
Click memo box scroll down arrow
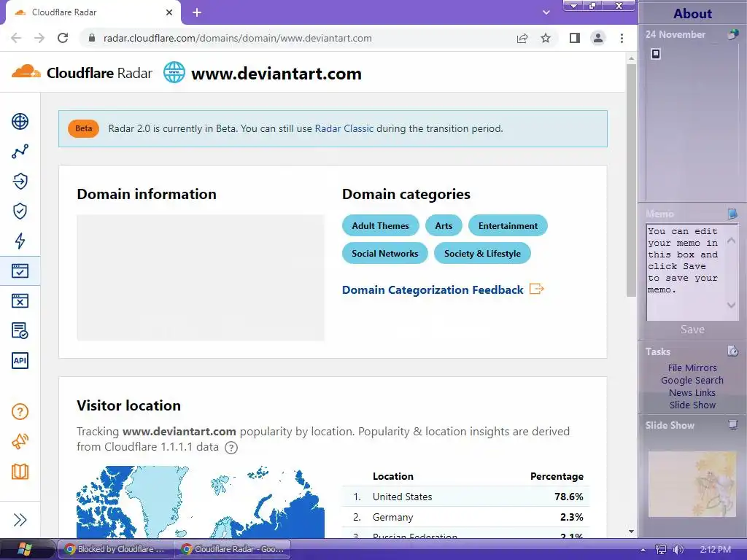731,305
